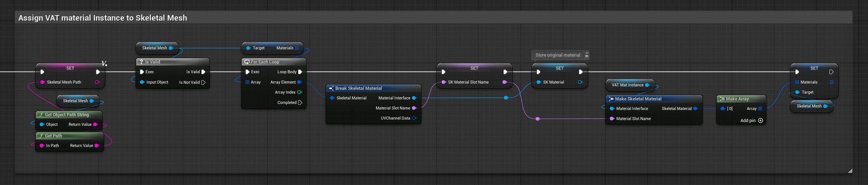Click the UVChannel Data output pin
Screen dimensions: 868x185
point(414,119)
